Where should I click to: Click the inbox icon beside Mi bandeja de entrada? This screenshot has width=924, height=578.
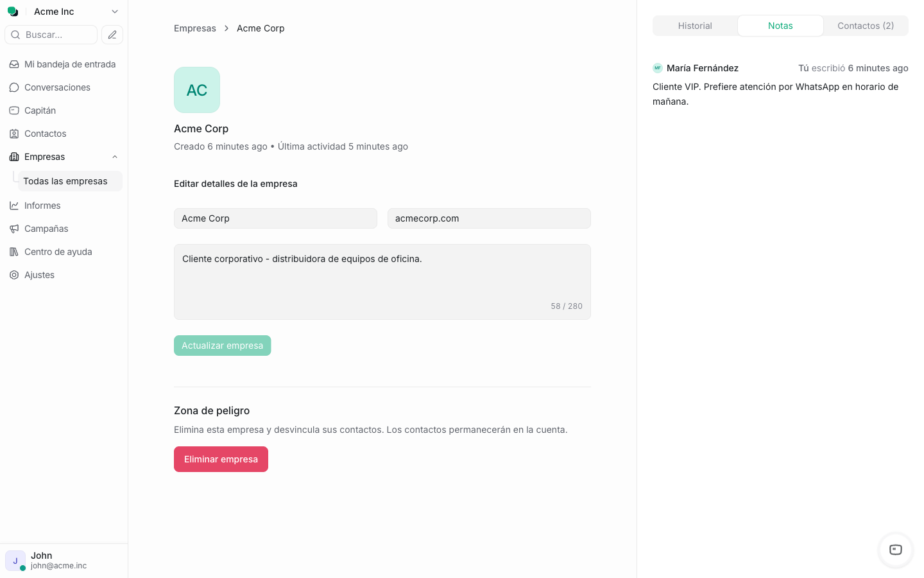14,64
